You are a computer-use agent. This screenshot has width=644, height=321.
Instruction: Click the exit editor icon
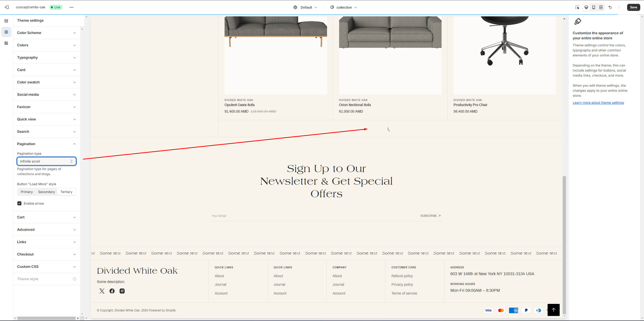pyautogui.click(x=7, y=7)
